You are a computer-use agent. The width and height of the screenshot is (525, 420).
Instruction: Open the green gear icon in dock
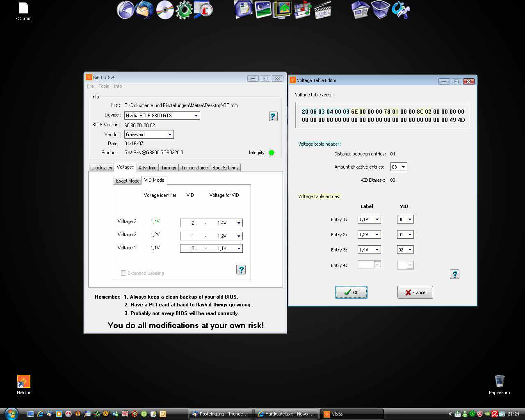[x=184, y=10]
